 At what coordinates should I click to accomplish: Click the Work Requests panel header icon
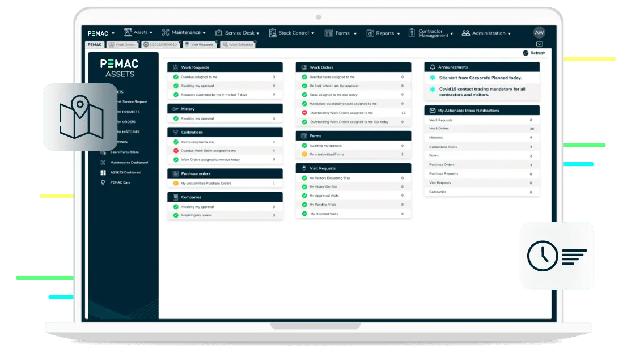175,67
